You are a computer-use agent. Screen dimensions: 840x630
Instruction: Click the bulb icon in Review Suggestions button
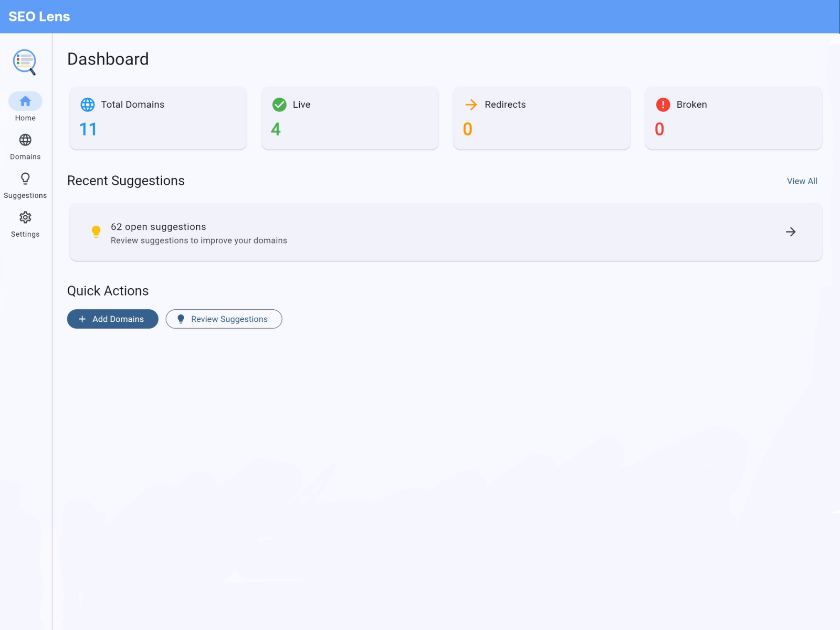click(x=181, y=319)
